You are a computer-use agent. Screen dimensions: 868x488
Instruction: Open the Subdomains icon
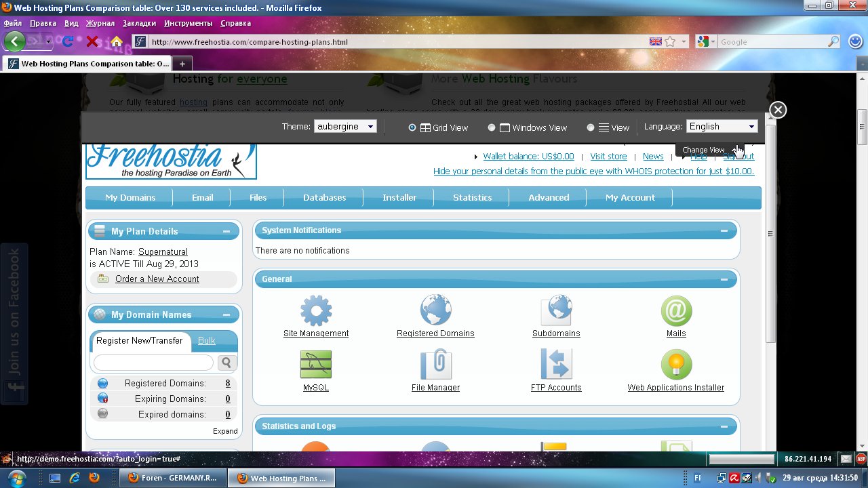pos(556,311)
